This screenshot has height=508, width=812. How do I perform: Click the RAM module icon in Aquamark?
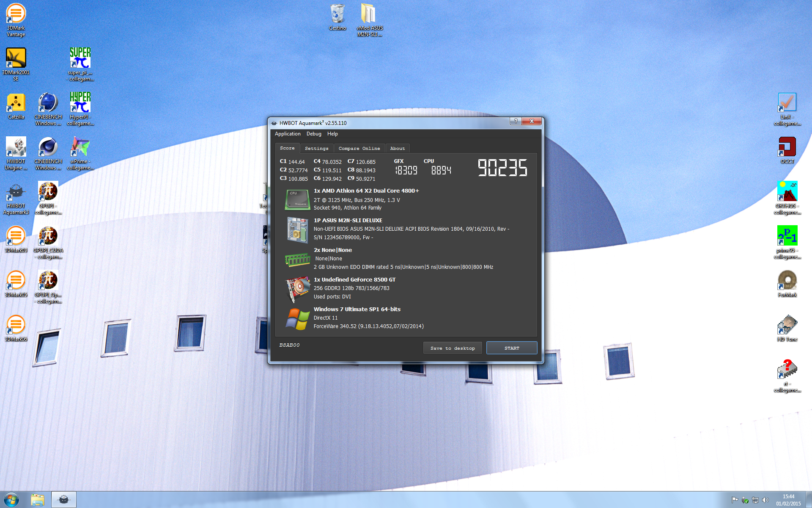(x=297, y=259)
